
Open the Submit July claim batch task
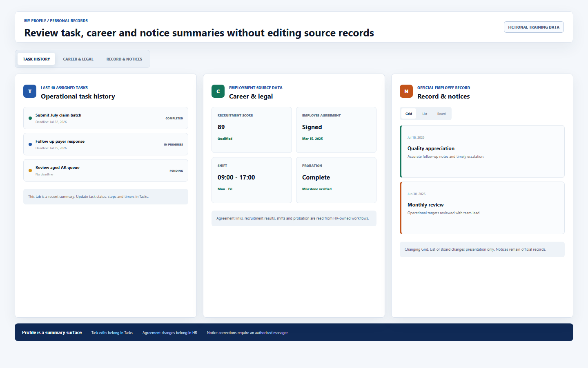click(x=106, y=118)
